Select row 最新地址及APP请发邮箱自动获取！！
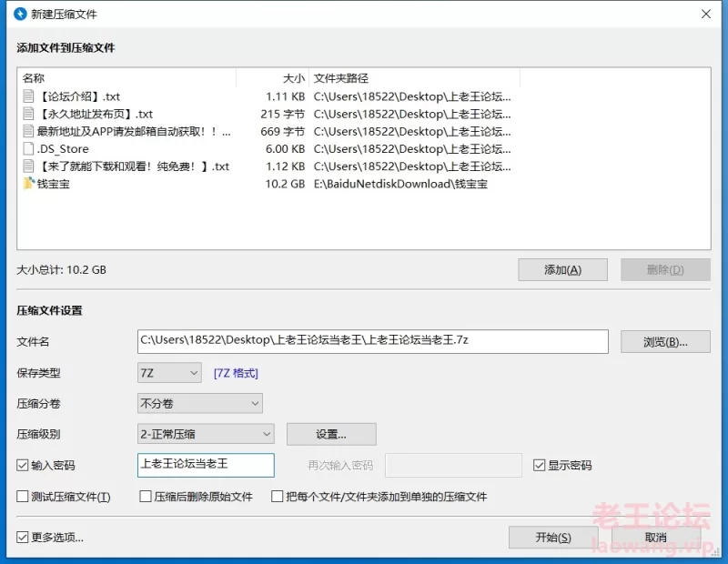This screenshot has width=728, height=564. 134,131
